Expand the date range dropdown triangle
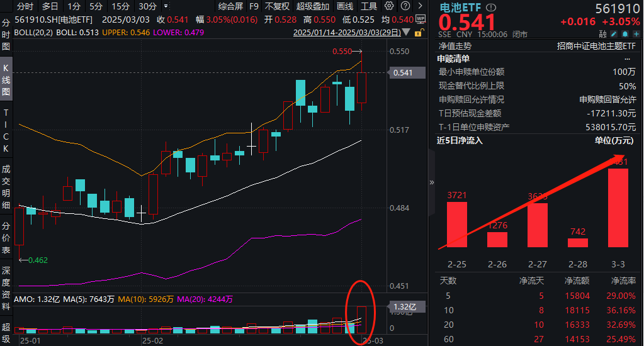 (406, 32)
